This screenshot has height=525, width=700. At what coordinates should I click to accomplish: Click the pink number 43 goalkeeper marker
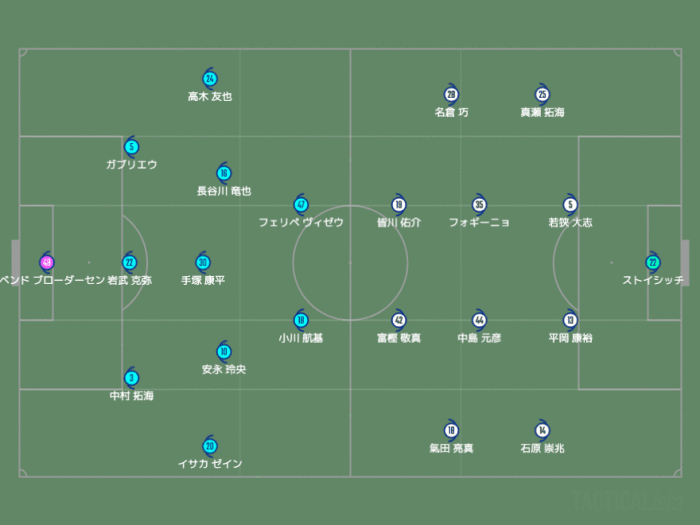click(x=46, y=262)
